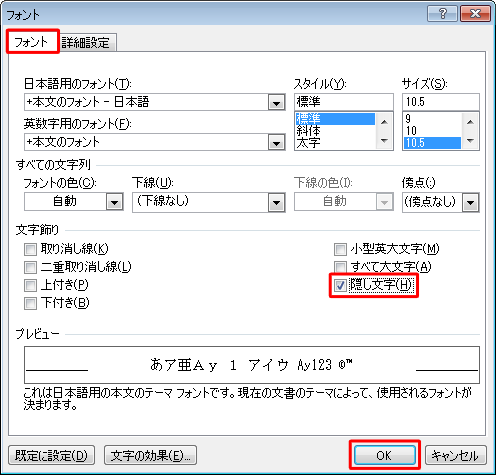Select size 9 in the list
The height and width of the screenshot is (475, 496).
coord(432,119)
